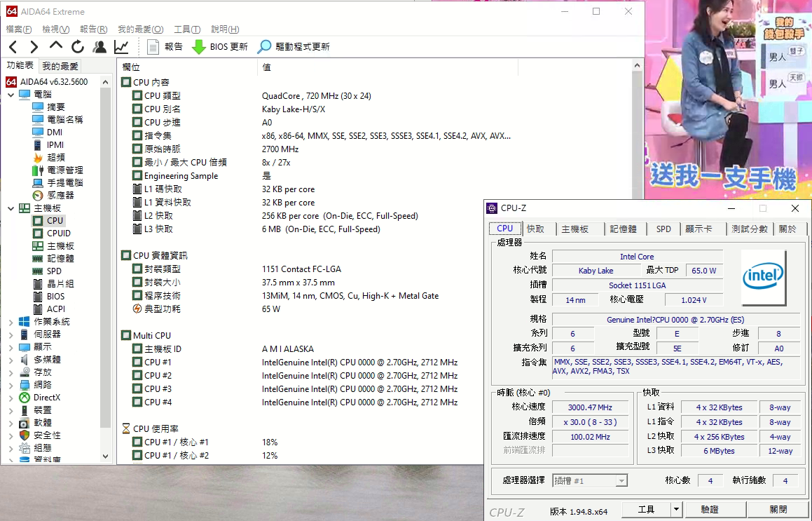The width and height of the screenshot is (812, 521).
Task: Select 摘要 in the tree
Action: coord(56,107)
